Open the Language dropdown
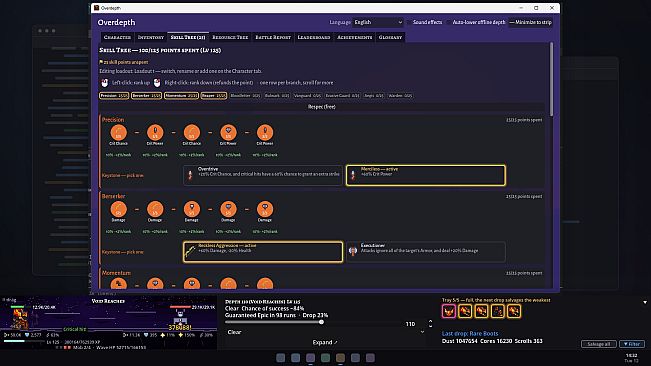The image size is (651, 366). (378, 22)
